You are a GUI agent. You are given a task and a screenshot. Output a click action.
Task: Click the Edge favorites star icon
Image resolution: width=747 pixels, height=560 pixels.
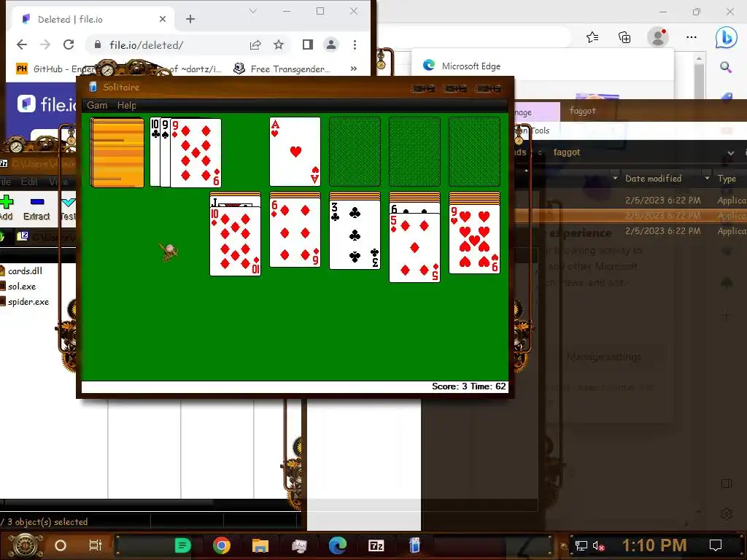592,37
